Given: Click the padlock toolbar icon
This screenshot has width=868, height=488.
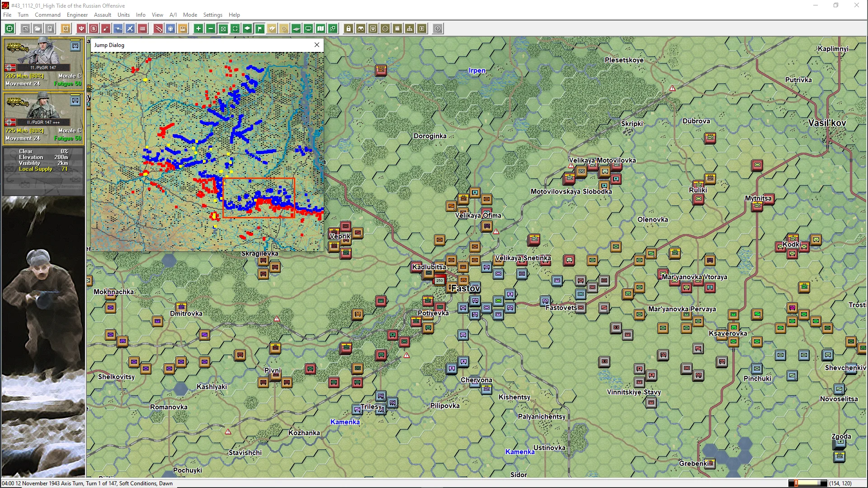Looking at the screenshot, I should coord(349,29).
